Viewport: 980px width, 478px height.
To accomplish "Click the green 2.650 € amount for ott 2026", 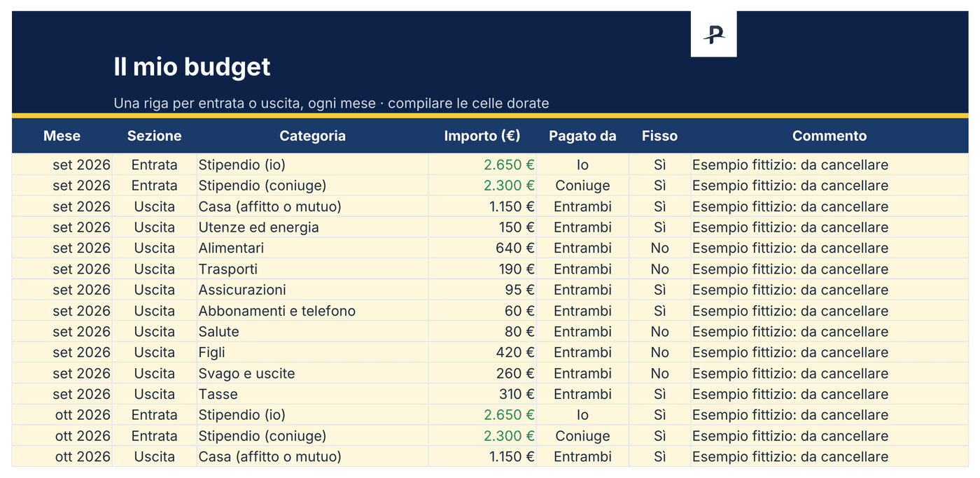I will (482, 415).
